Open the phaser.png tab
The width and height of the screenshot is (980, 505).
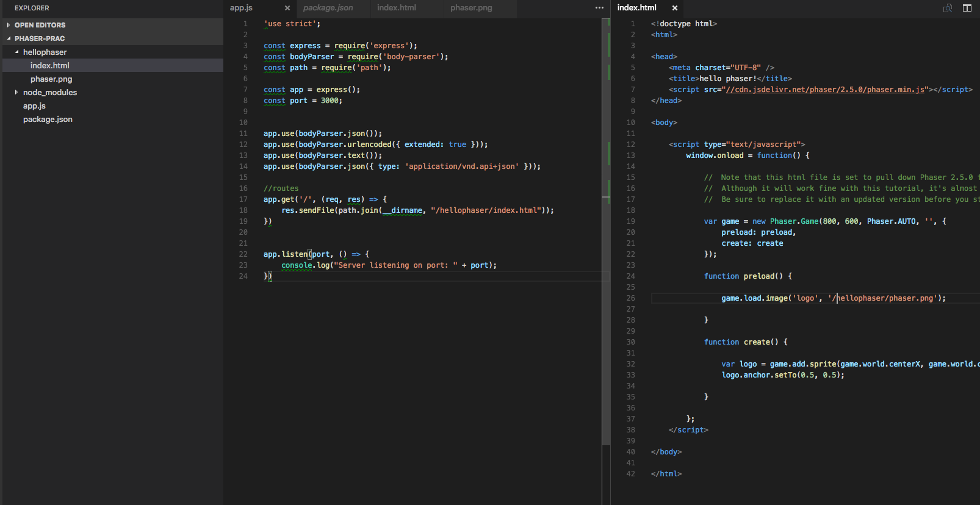471,8
